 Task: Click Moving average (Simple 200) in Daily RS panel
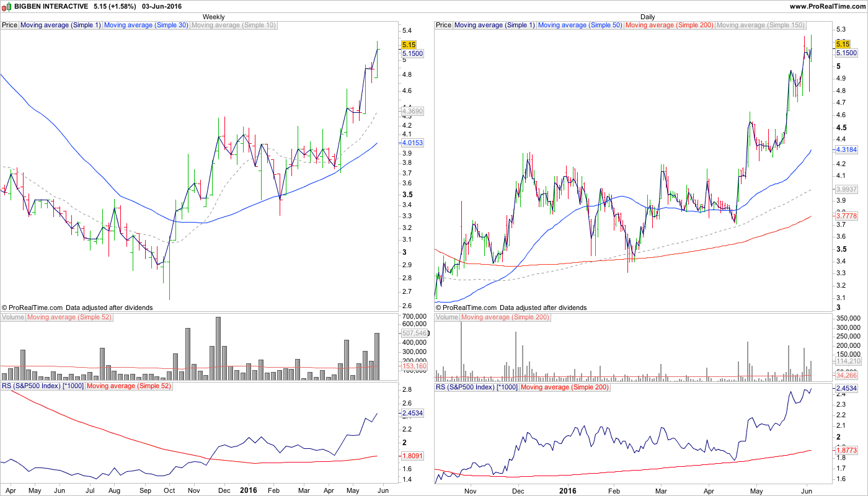pyautogui.click(x=565, y=386)
